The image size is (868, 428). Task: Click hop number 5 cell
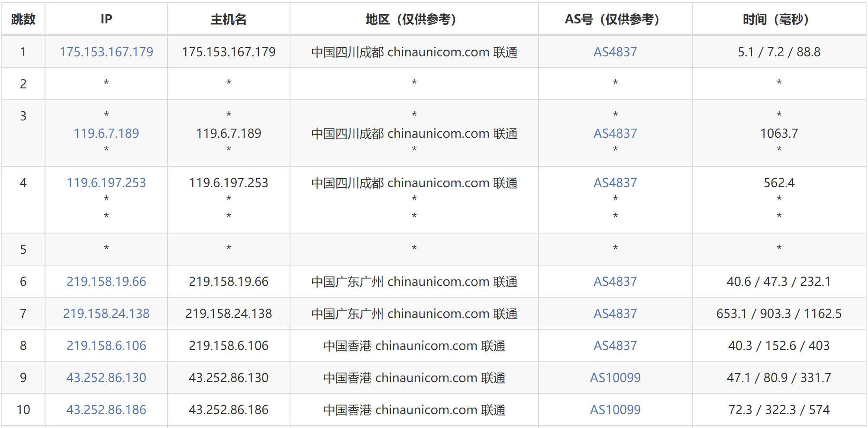(x=23, y=250)
